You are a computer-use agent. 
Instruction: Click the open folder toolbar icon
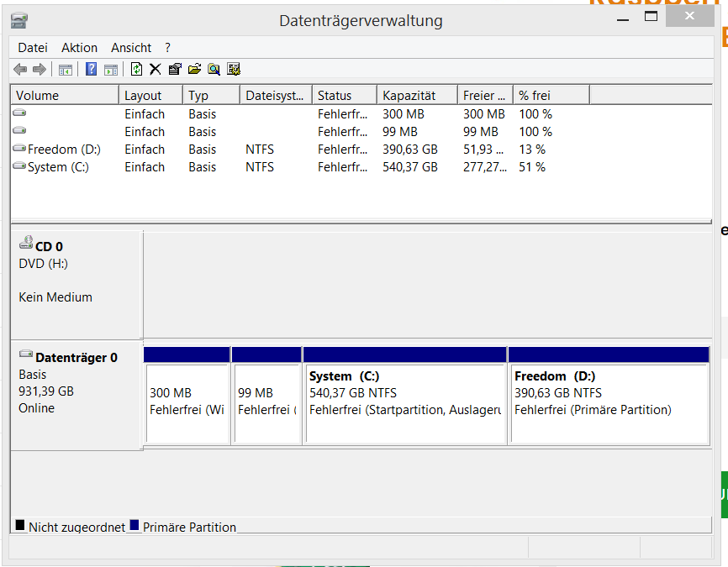point(194,70)
